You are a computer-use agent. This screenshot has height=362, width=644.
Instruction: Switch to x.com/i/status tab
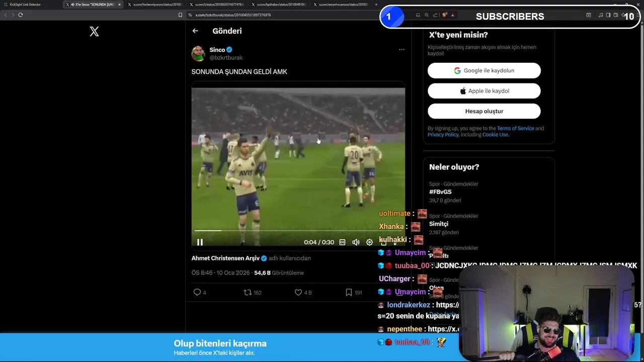coord(217,5)
